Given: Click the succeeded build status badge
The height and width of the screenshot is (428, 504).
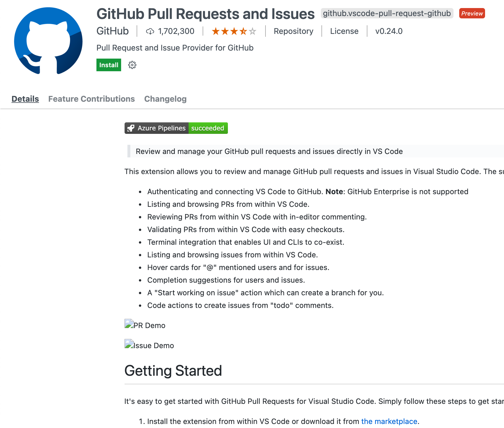Looking at the screenshot, I should (x=208, y=128).
